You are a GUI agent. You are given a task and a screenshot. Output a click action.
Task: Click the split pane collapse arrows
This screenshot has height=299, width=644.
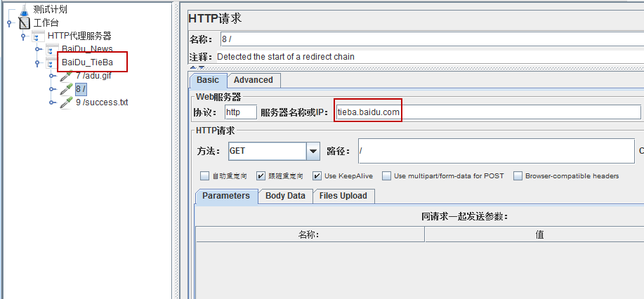[197, 67]
